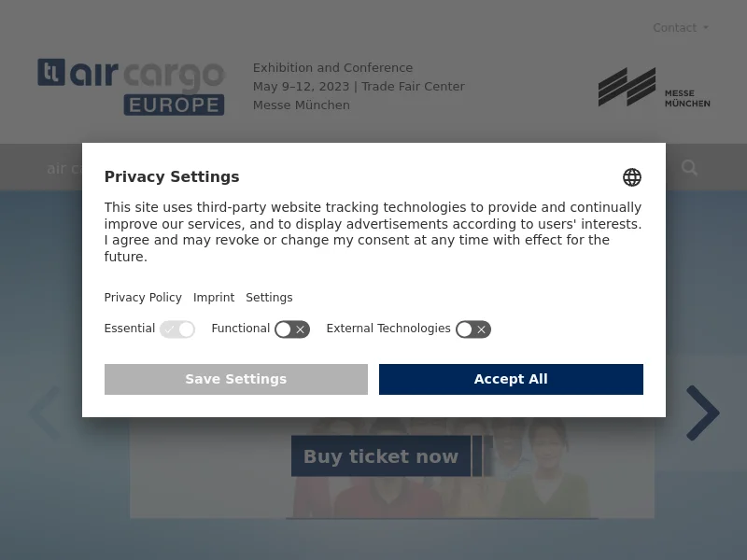The image size is (747, 560).
Task: Click the search magnifier icon
Action: pos(689,168)
